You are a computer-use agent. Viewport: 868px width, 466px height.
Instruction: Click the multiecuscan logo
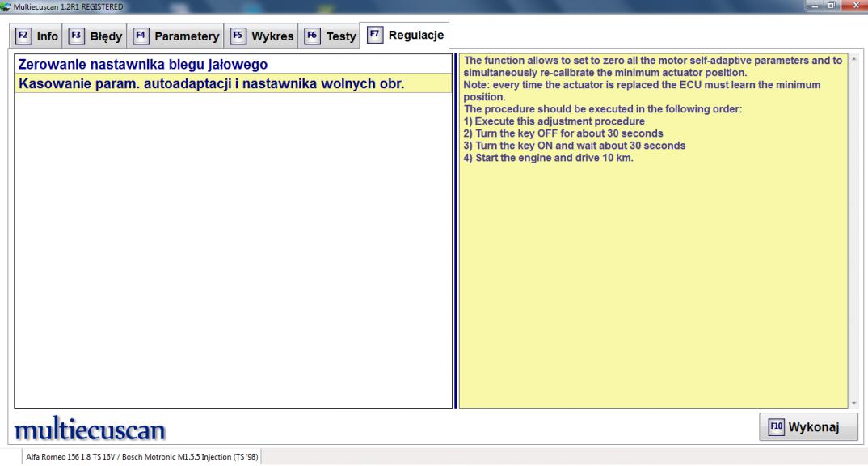(x=90, y=429)
